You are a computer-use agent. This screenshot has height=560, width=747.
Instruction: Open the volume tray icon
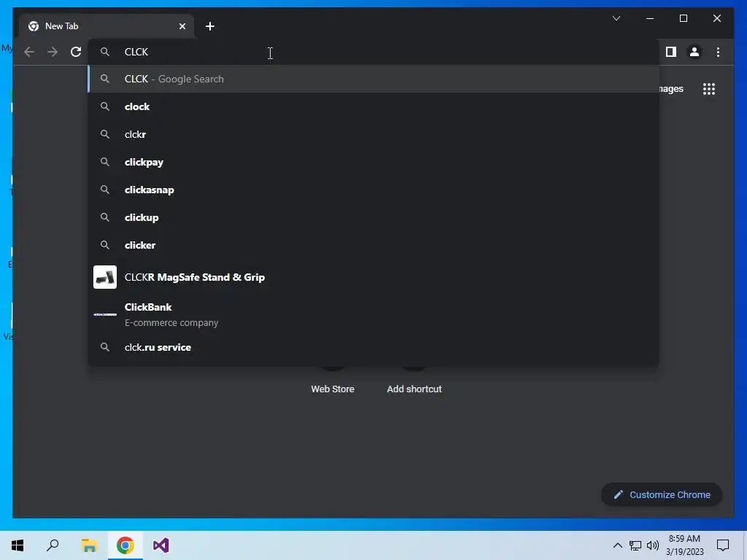(x=653, y=545)
